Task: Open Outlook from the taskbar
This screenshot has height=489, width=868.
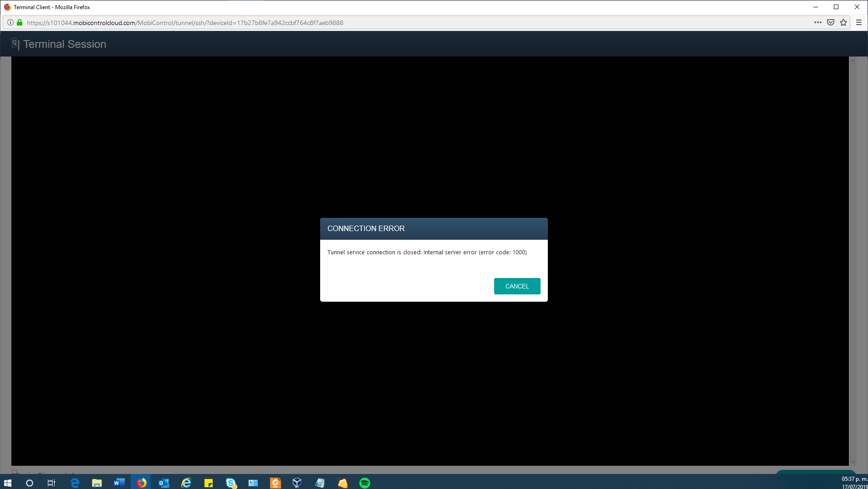Action: (163, 483)
